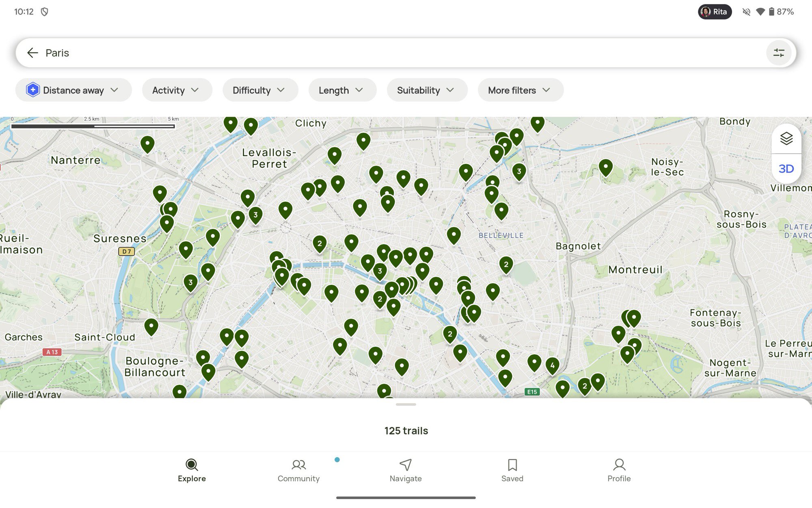Expand the Activity filter dropdown
This screenshot has height=508, width=812.
(x=177, y=90)
